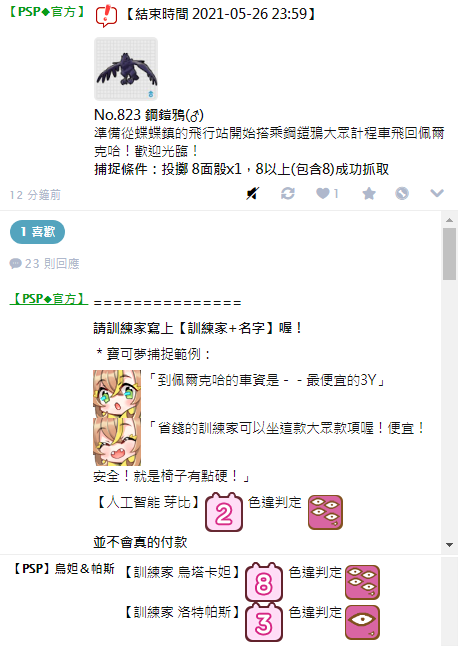Click the 23 則回應 response count

pyautogui.click(x=44, y=263)
